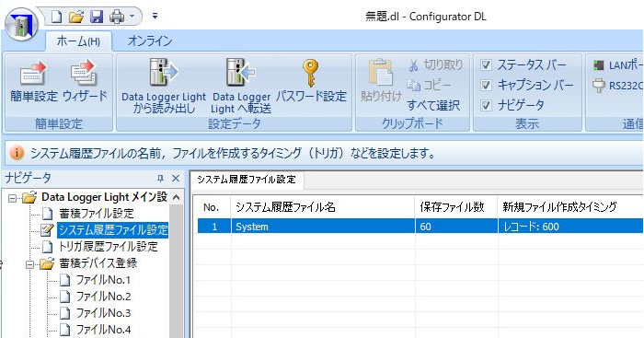Click Data Logger Light から読み出し
Image resolution: width=644 pixels, height=338 pixels.
coord(164,86)
